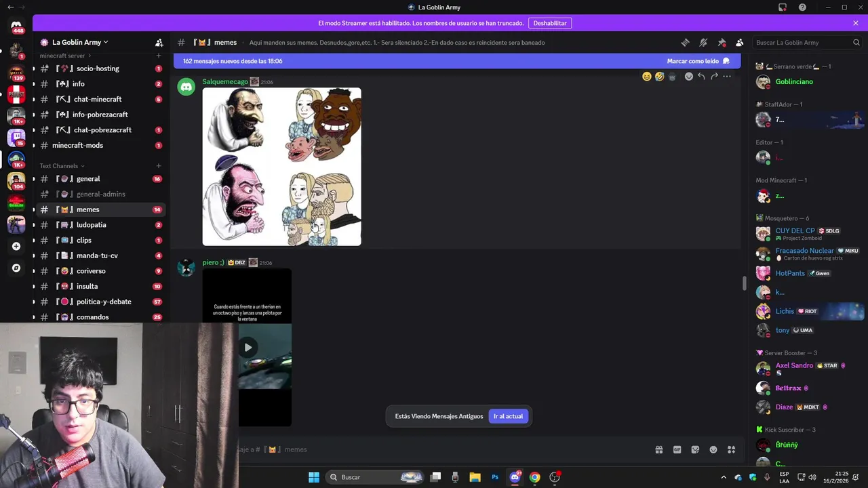Open gift icon in message bar
This screenshot has width=868, height=488.
point(658,449)
